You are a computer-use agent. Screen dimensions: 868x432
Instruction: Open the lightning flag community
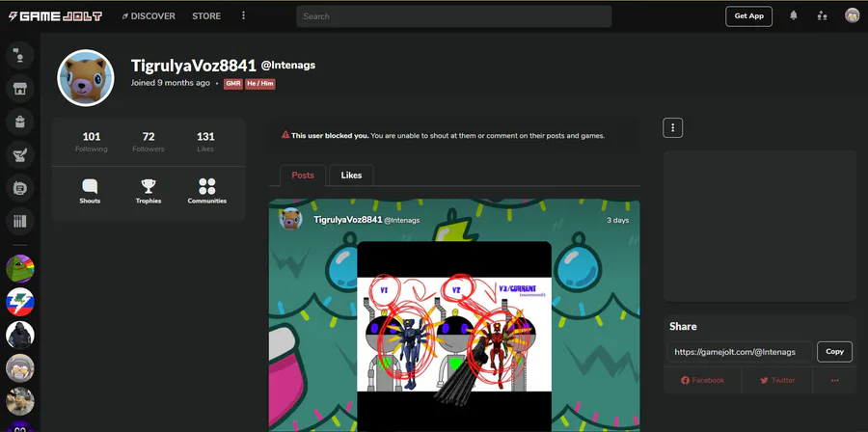(20, 302)
